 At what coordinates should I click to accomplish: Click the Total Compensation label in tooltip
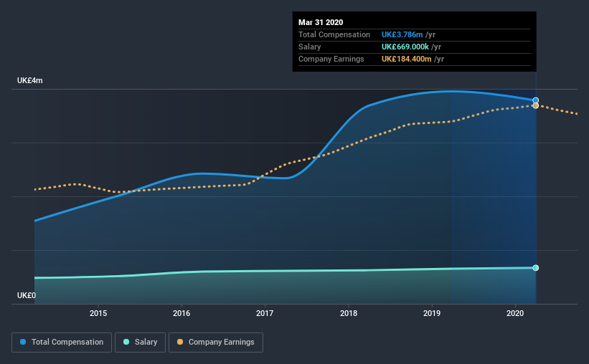point(334,34)
